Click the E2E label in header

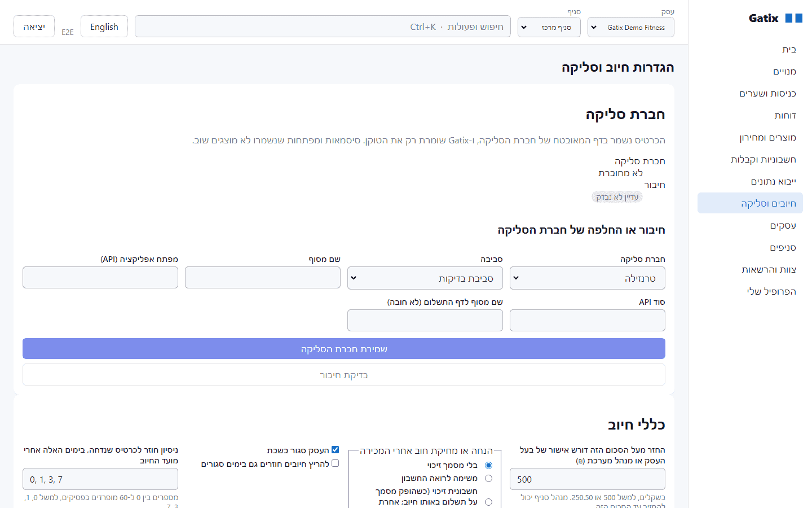coord(68,33)
